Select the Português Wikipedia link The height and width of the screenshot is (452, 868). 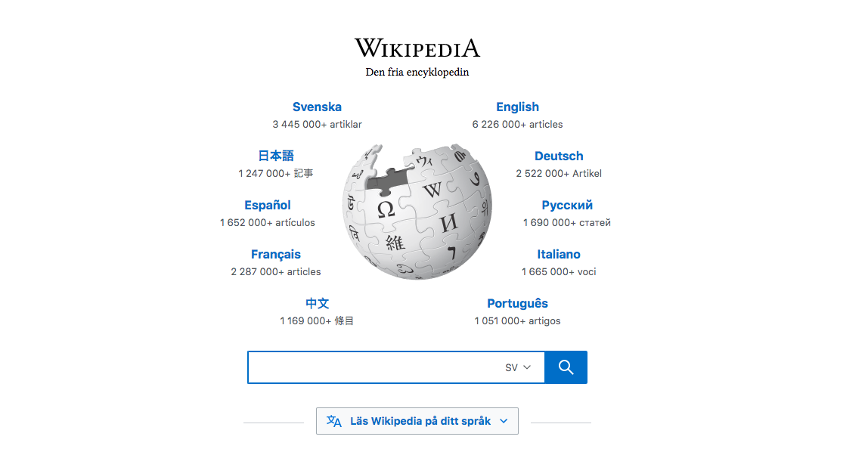(x=517, y=304)
